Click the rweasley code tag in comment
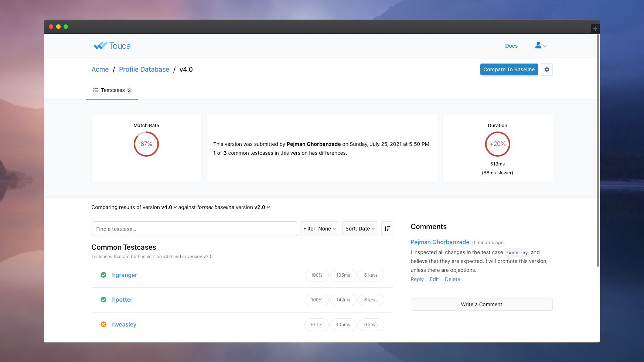This screenshot has width=644, height=362. coord(517,253)
